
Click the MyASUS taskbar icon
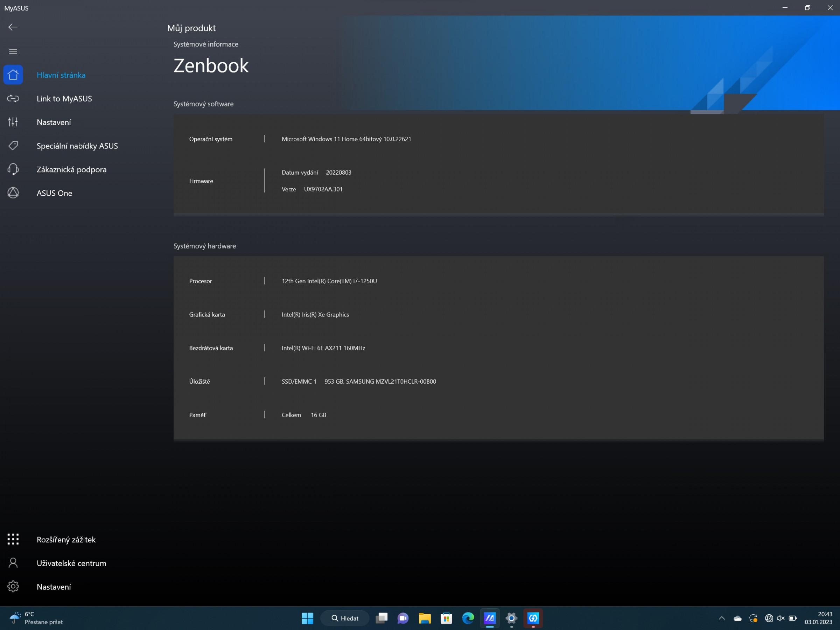(490, 618)
